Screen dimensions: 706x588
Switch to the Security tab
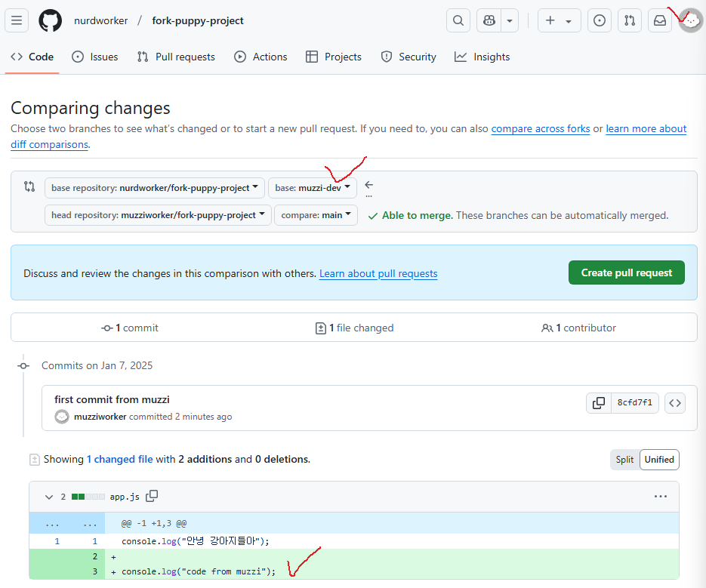[408, 57]
